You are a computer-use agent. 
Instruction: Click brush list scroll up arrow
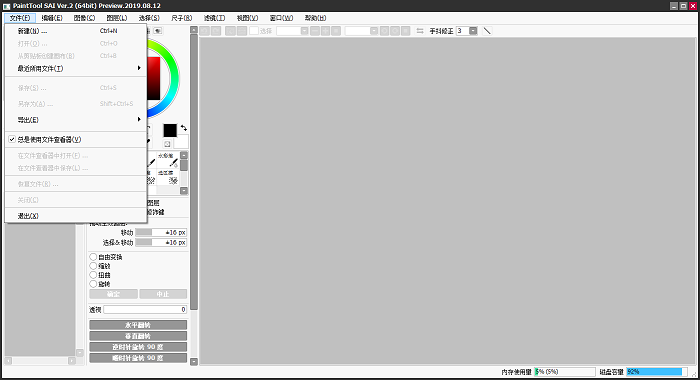pos(184,155)
